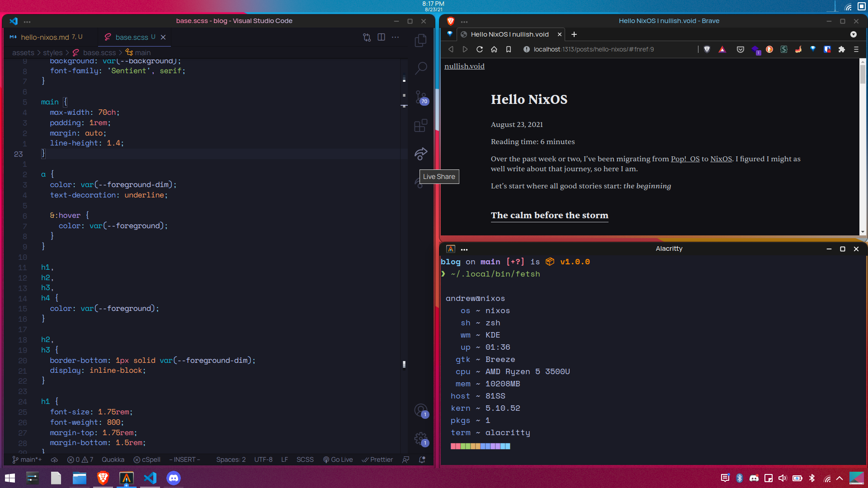
Task: Expand the styles breadcrumb dropdown
Action: [52, 52]
